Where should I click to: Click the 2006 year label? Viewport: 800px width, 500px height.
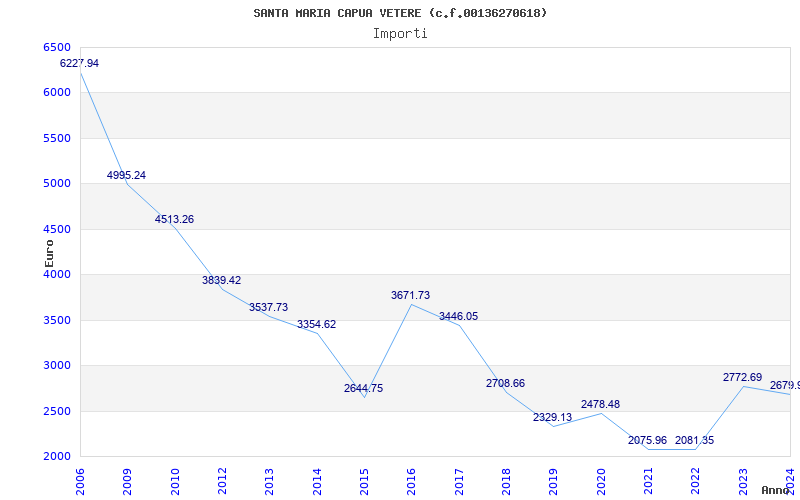click(80, 482)
